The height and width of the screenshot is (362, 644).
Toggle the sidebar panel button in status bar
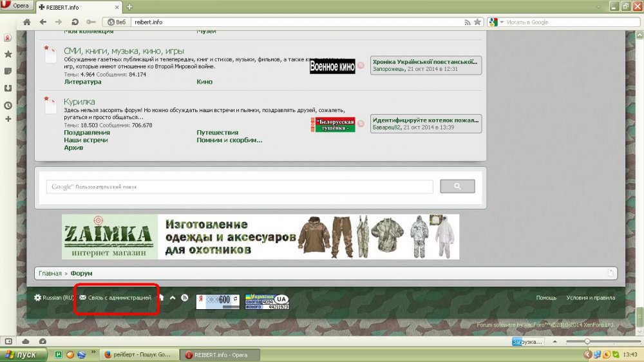click(x=8, y=341)
